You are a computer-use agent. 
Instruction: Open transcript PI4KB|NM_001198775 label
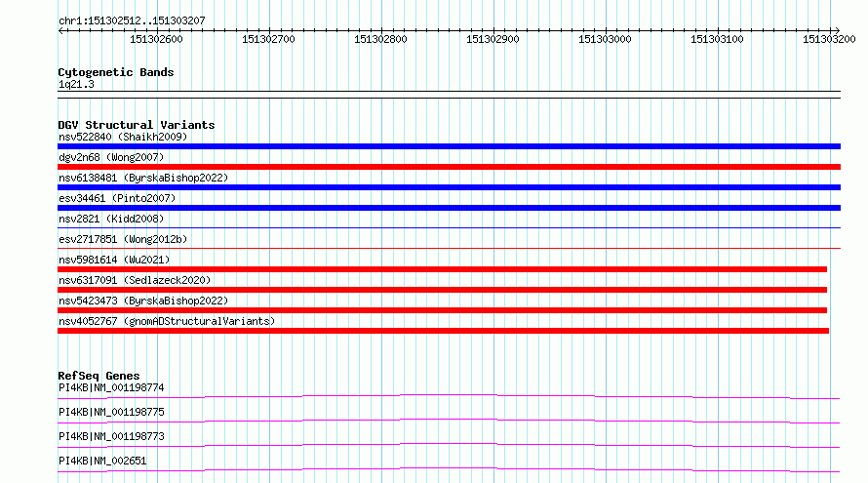(111, 412)
